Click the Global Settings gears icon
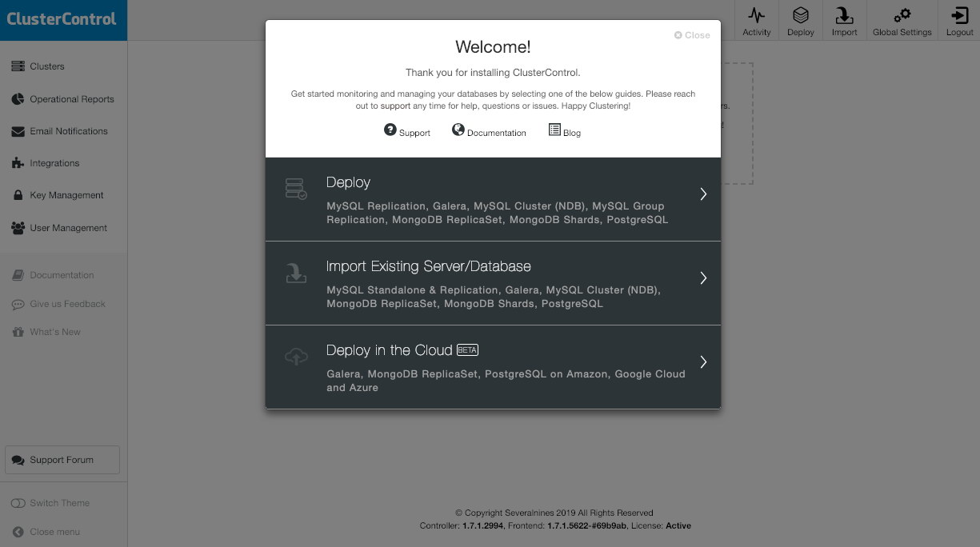 (902, 15)
